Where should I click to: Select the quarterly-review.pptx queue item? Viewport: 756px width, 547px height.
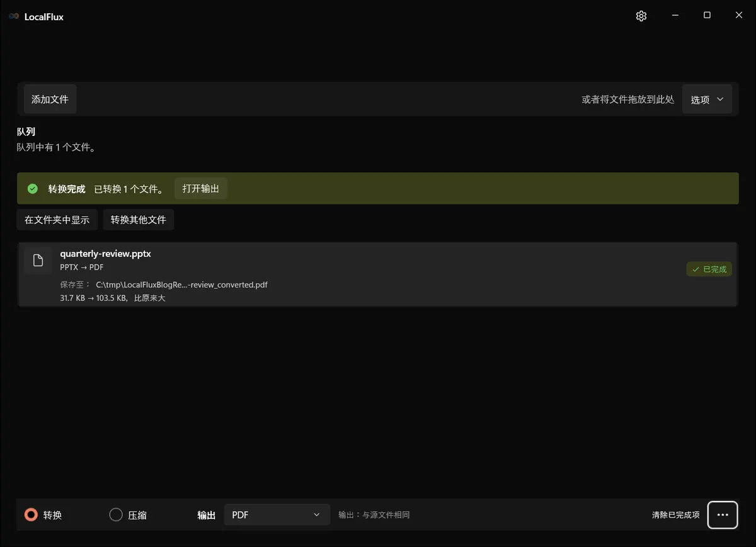click(377, 274)
